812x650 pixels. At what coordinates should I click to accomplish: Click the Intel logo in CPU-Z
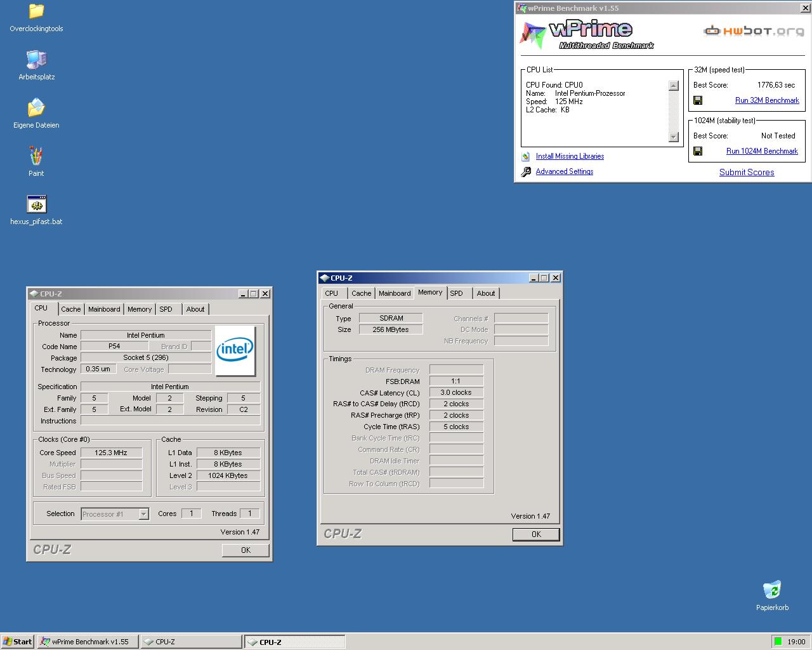point(235,350)
